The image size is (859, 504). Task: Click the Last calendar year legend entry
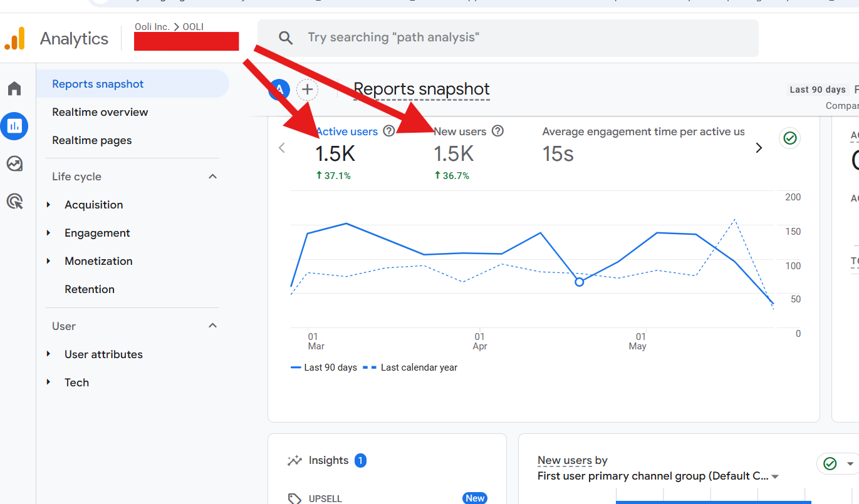tap(410, 368)
